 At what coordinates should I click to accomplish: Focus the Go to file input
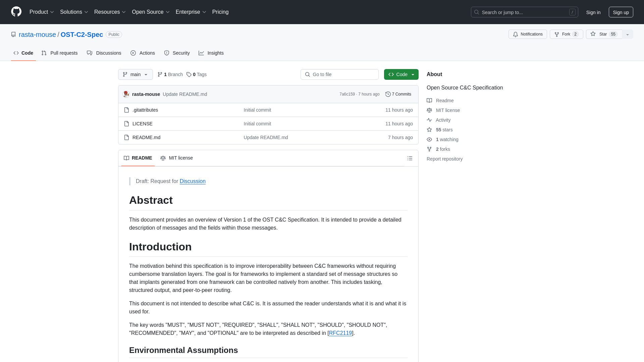[x=339, y=74]
